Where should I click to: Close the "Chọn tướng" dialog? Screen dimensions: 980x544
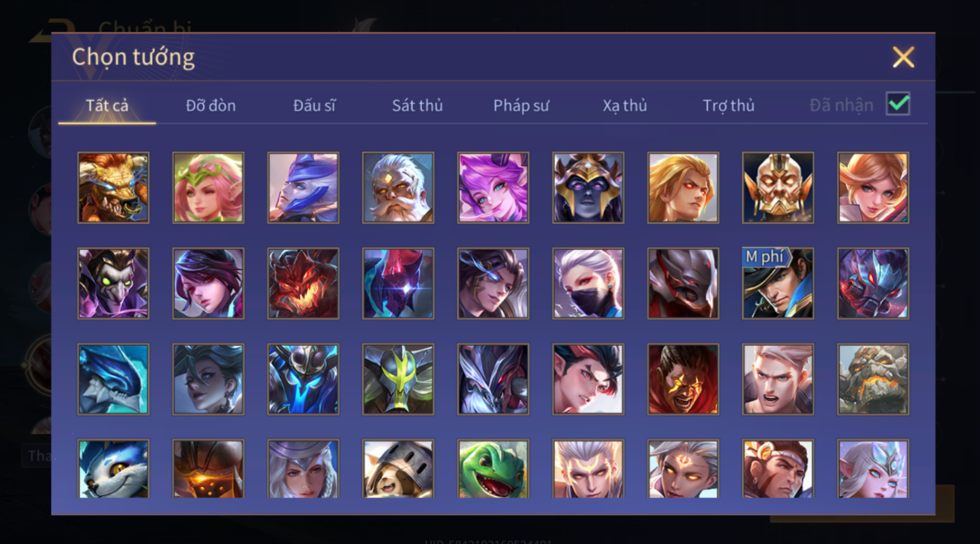tap(903, 58)
